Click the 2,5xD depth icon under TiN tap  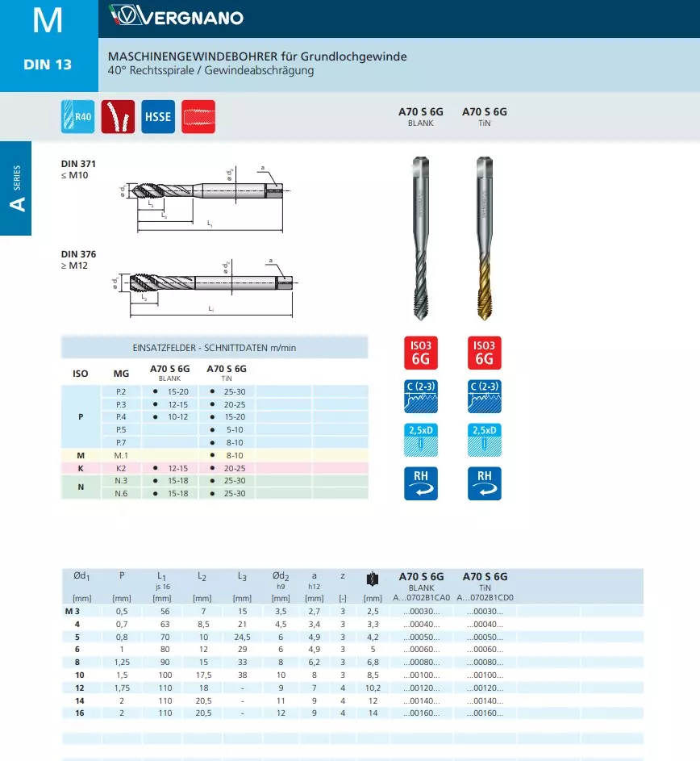(x=484, y=440)
